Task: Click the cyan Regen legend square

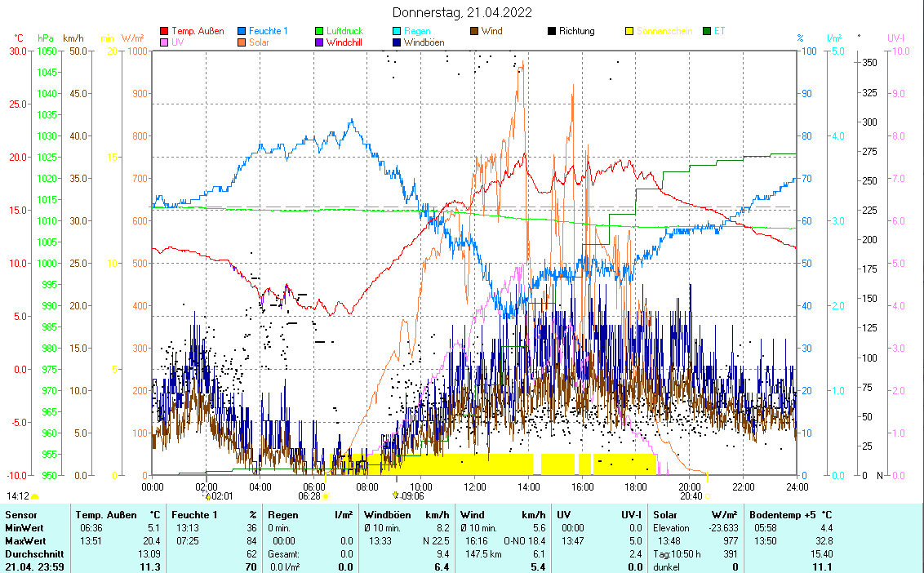Action: [398, 31]
